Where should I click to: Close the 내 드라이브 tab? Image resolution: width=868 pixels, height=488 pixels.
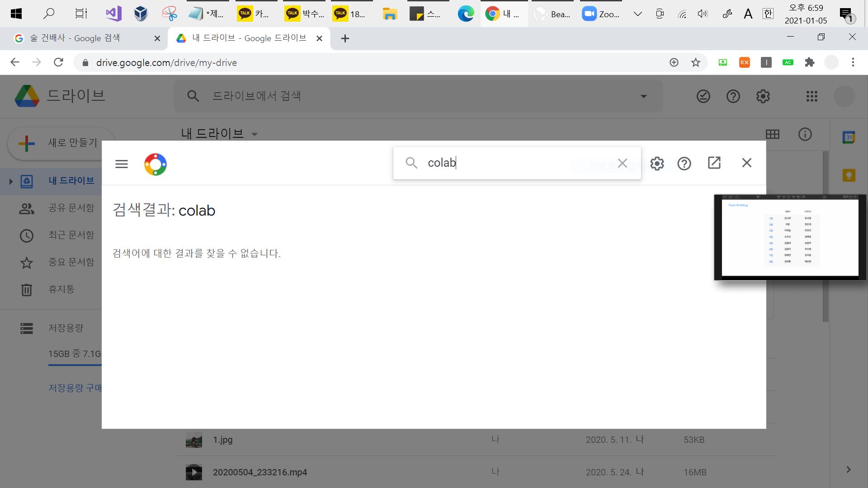coord(319,38)
